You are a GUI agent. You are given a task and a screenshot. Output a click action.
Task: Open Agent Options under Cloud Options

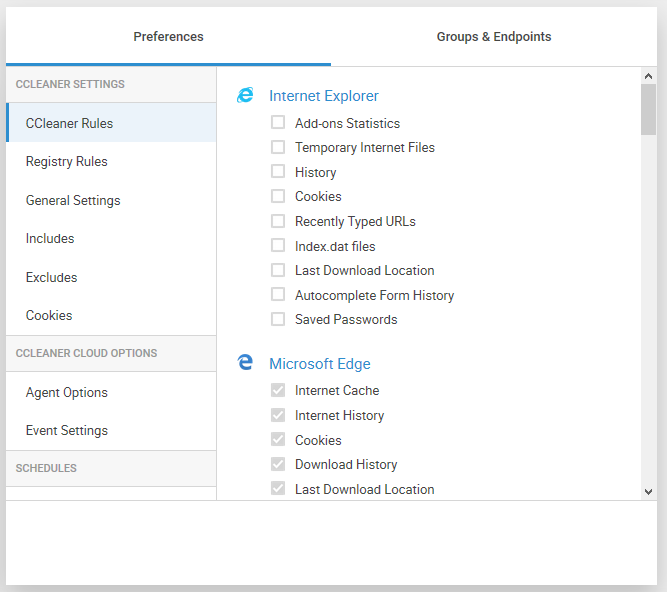click(x=67, y=393)
